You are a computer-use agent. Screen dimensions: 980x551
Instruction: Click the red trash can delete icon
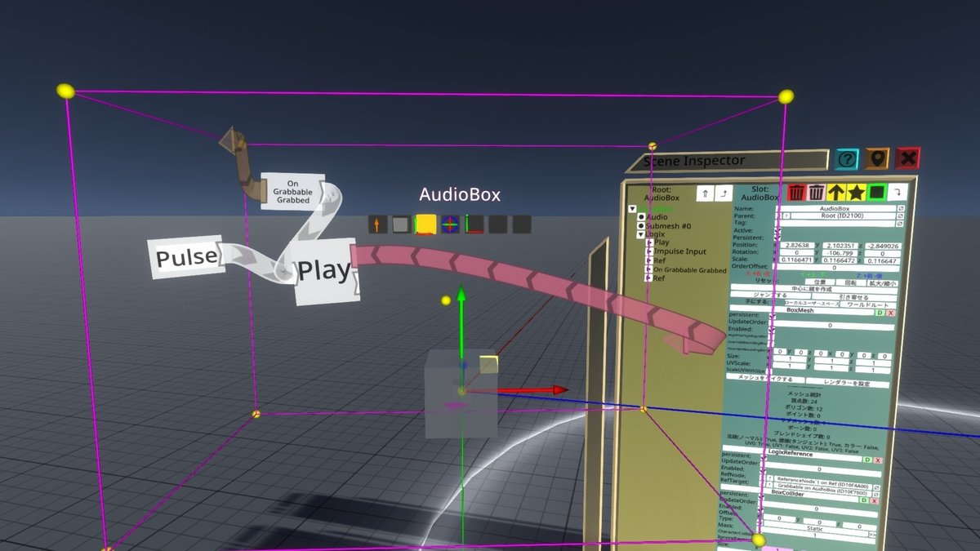coord(796,193)
